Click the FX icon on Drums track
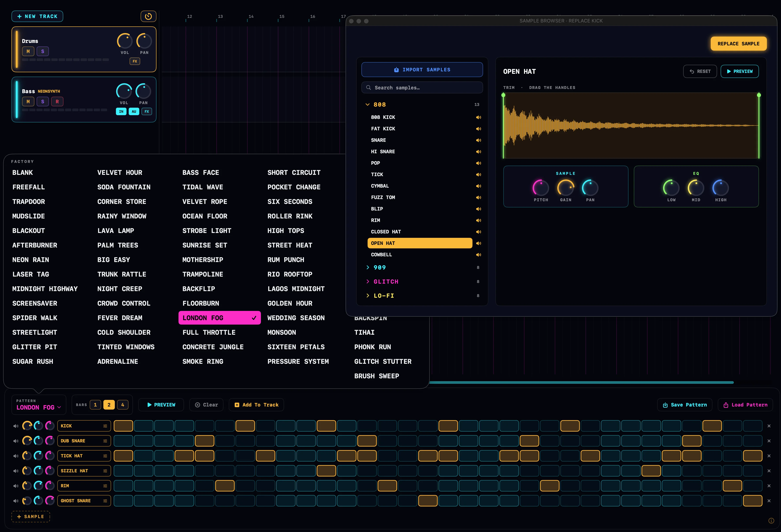 click(135, 61)
